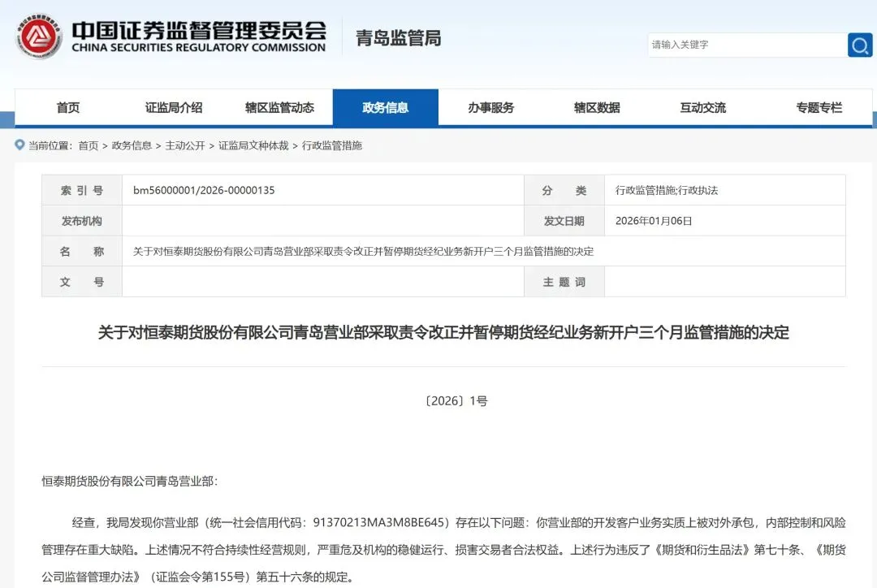Click the date 2026年01月06日

pos(654,221)
